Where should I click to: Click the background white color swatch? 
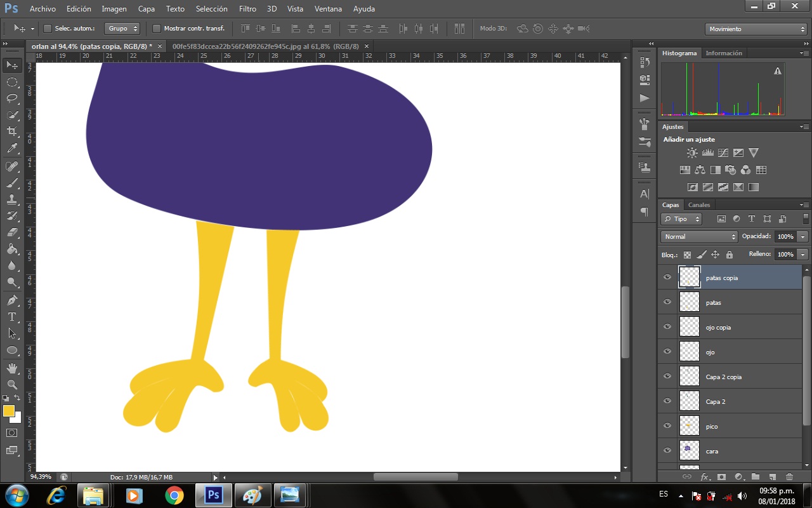18,419
